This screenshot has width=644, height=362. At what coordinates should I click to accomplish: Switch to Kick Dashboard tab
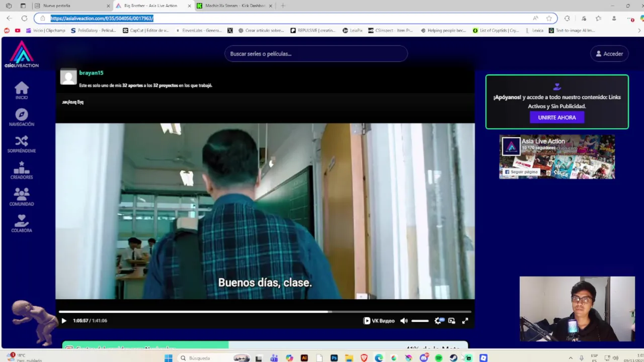coord(234,6)
